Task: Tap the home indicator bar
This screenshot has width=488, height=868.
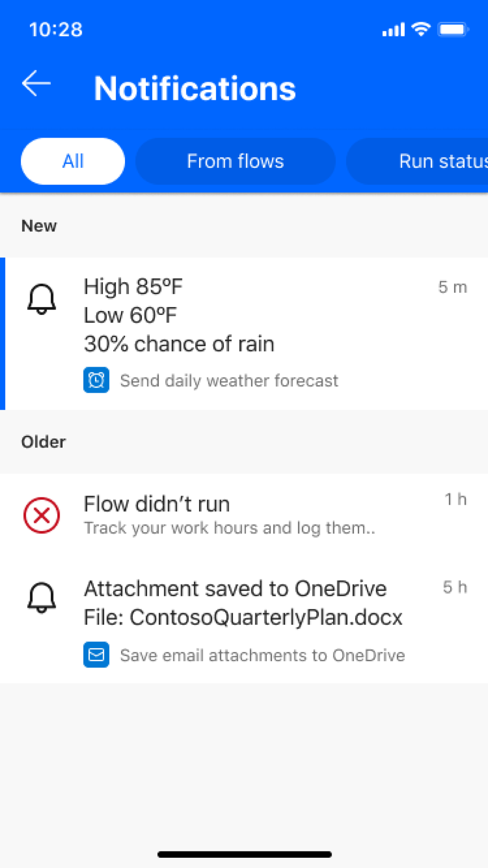Action: [244, 854]
